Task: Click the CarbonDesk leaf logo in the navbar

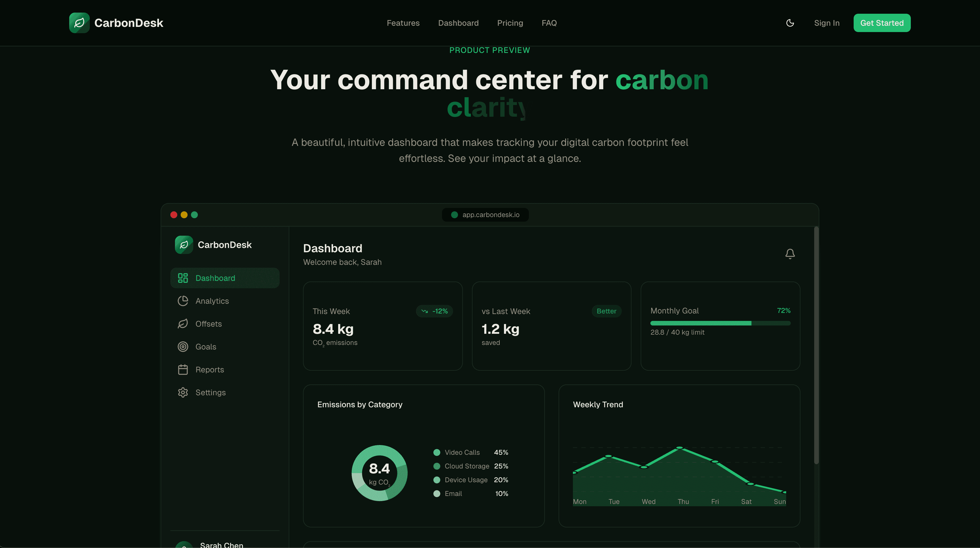Action: (79, 23)
